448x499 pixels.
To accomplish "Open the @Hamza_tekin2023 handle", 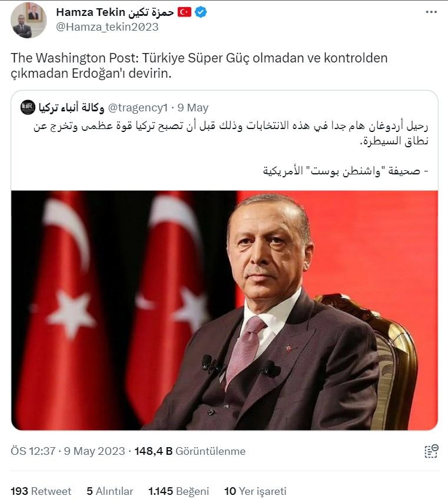I will (x=107, y=27).
